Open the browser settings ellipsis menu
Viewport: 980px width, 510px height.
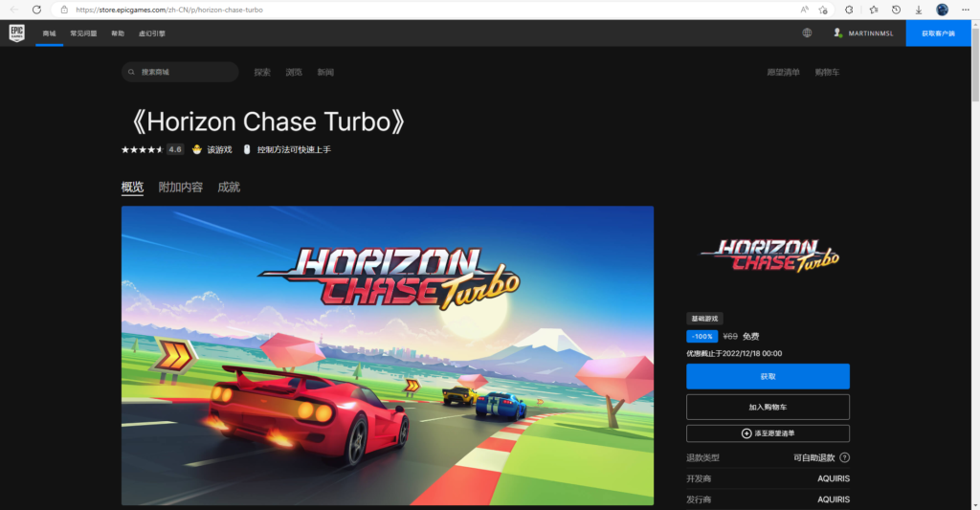tap(966, 10)
